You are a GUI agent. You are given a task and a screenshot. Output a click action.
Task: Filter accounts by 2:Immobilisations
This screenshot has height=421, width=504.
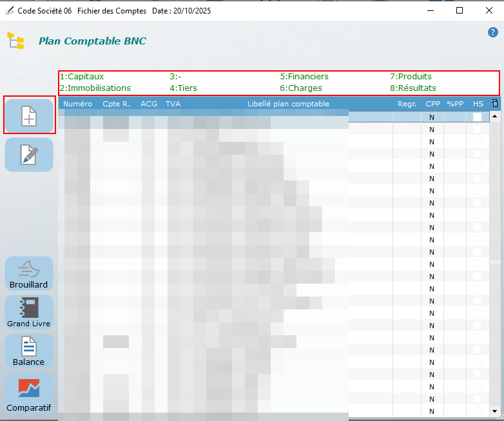(95, 88)
